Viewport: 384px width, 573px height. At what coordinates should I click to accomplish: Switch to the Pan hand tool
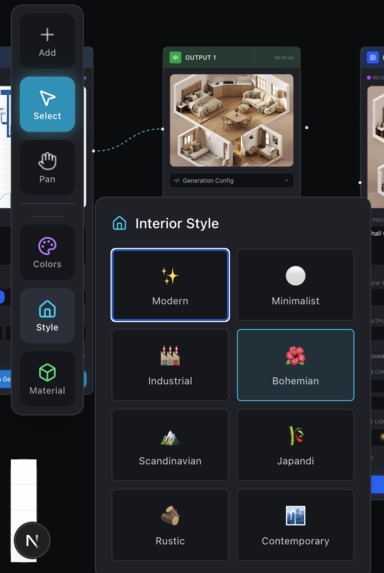(47, 168)
